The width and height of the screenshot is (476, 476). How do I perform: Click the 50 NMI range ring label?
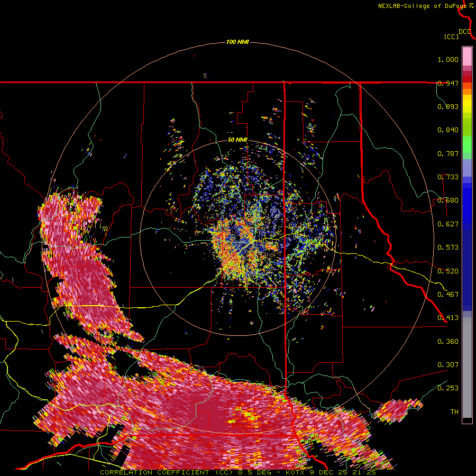(x=237, y=140)
